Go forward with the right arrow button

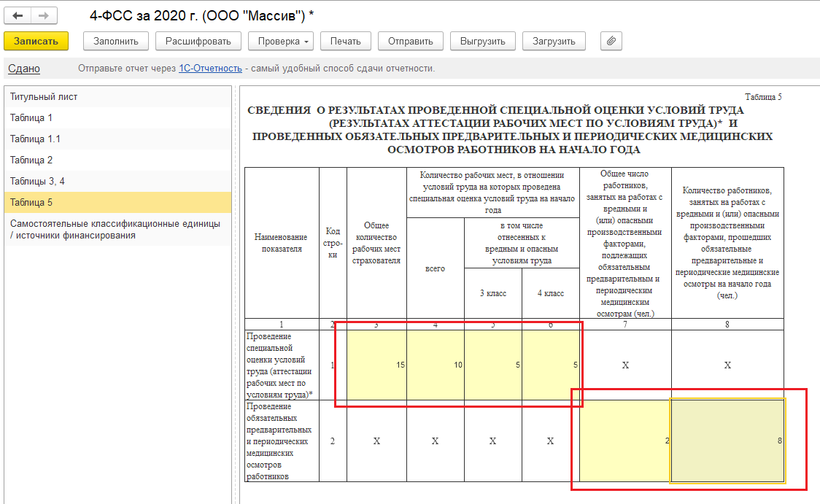44,16
